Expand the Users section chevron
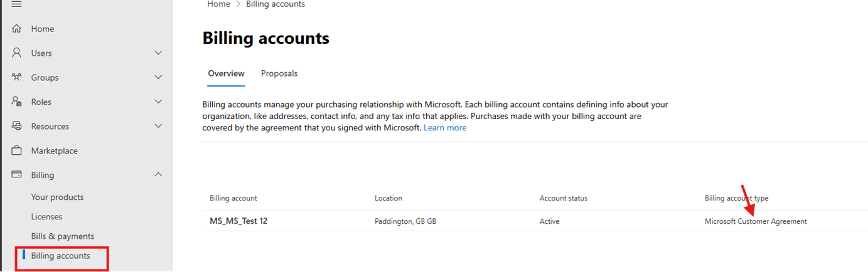The width and height of the screenshot is (868, 272). pyautogui.click(x=158, y=53)
